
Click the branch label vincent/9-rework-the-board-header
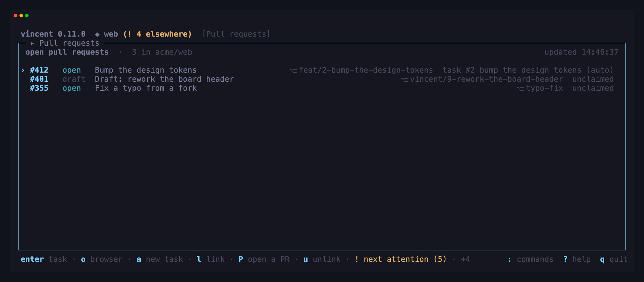(x=482, y=79)
